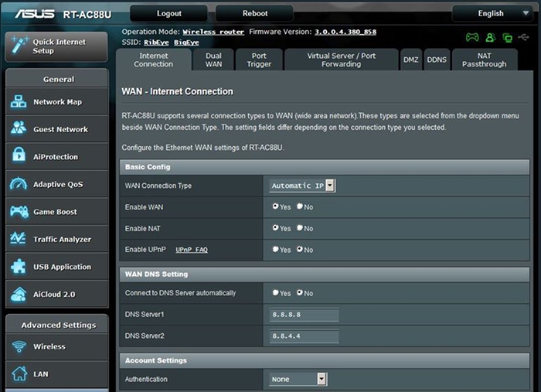The image size is (541, 392).
Task: Switch to the Dual WAN tab
Action: (x=213, y=60)
